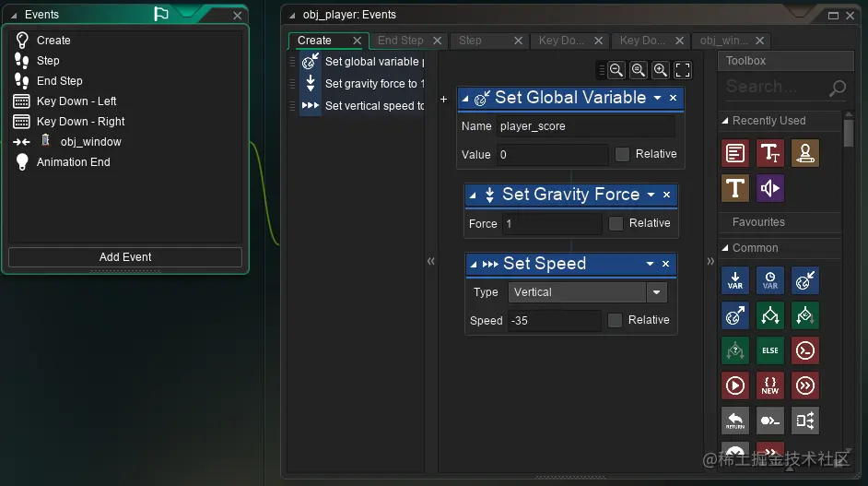Pick the stamp icon in Recently Used

[x=805, y=153]
